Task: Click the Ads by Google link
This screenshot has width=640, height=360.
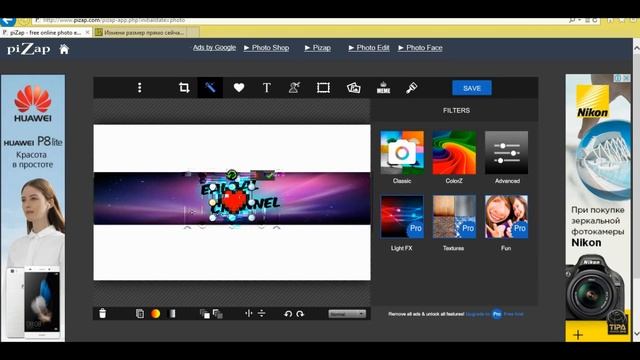Action: tap(214, 48)
